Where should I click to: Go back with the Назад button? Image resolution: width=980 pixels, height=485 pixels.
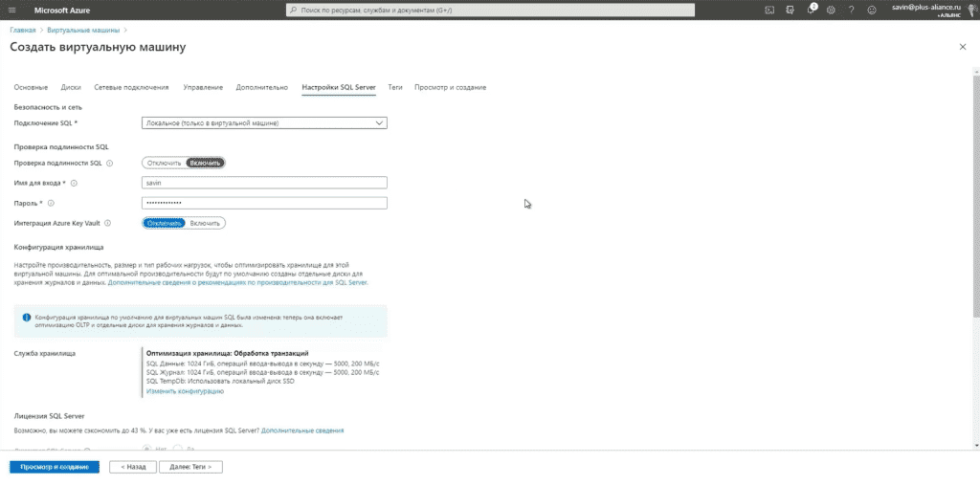tap(132, 467)
